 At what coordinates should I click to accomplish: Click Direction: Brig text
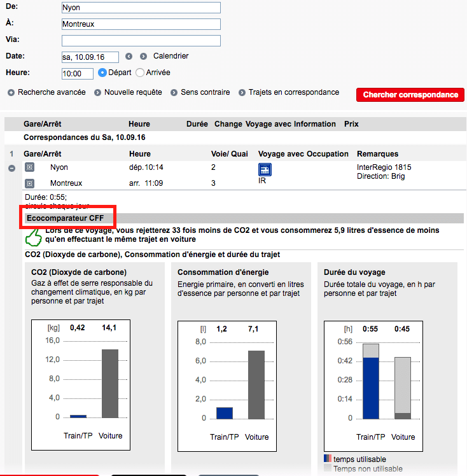coord(381,176)
